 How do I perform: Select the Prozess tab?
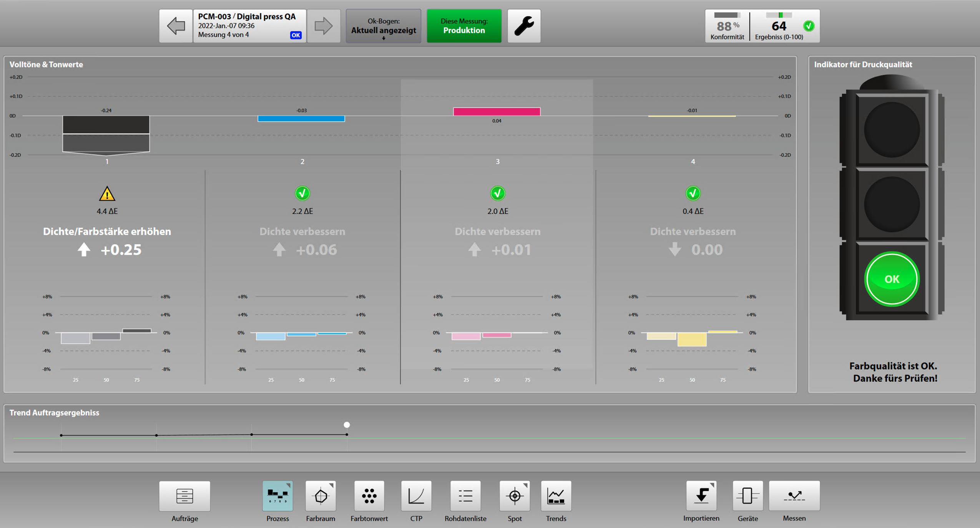pos(277,496)
